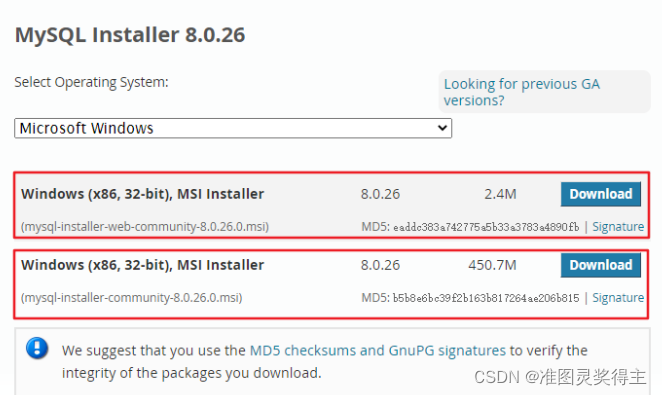The image size is (662, 395).
Task: Click the 450.7M file size value
Action: 492,265
